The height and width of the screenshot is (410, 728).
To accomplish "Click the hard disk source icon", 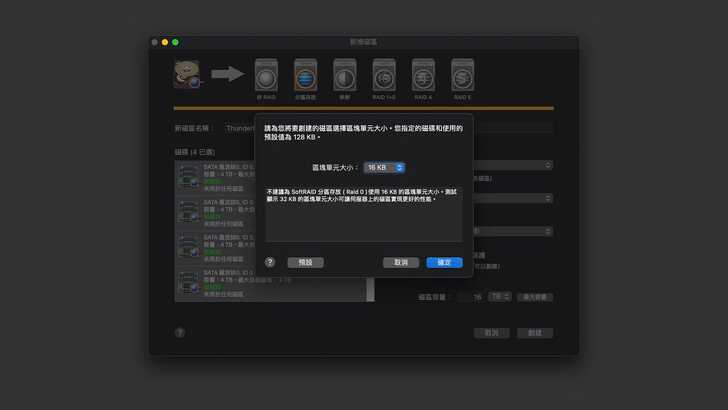I will coord(188,73).
